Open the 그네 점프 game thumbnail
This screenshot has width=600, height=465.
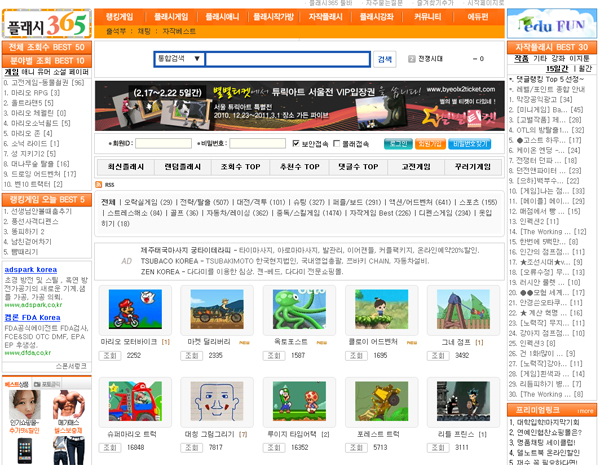[x=463, y=309]
